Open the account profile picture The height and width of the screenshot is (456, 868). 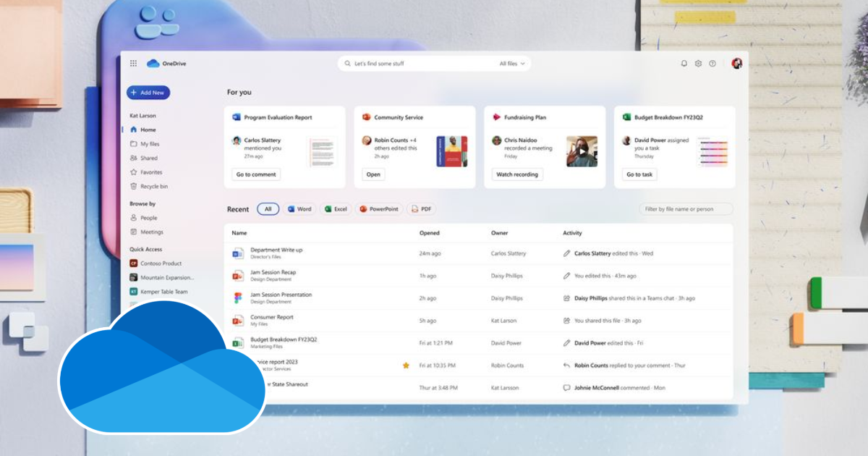click(x=736, y=64)
